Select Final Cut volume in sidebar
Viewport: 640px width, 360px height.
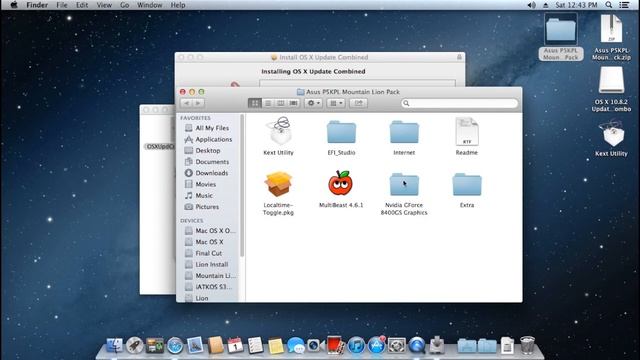(x=209, y=253)
